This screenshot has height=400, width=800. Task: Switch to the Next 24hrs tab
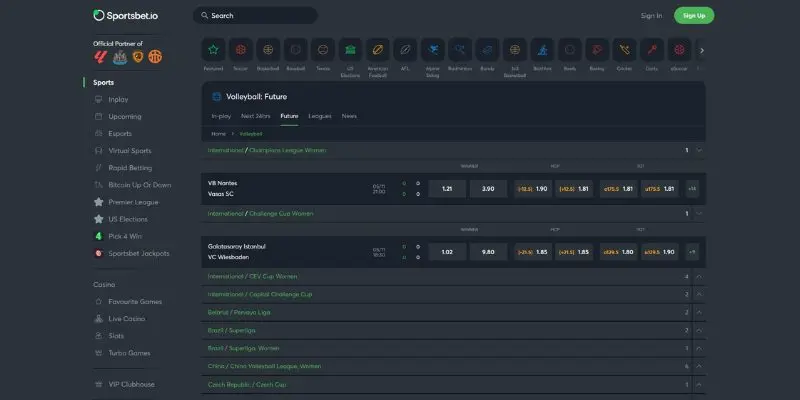[256, 116]
